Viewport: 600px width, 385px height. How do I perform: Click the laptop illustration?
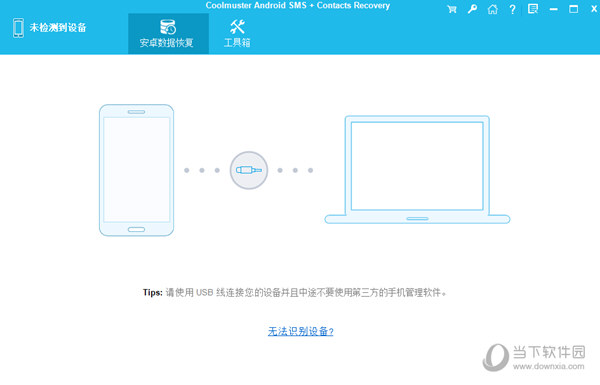pyautogui.click(x=417, y=170)
